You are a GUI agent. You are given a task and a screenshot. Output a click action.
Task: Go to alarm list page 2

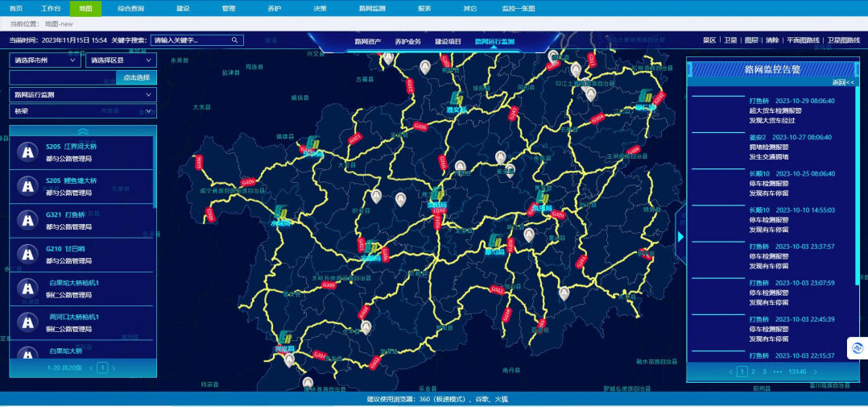coord(753,372)
